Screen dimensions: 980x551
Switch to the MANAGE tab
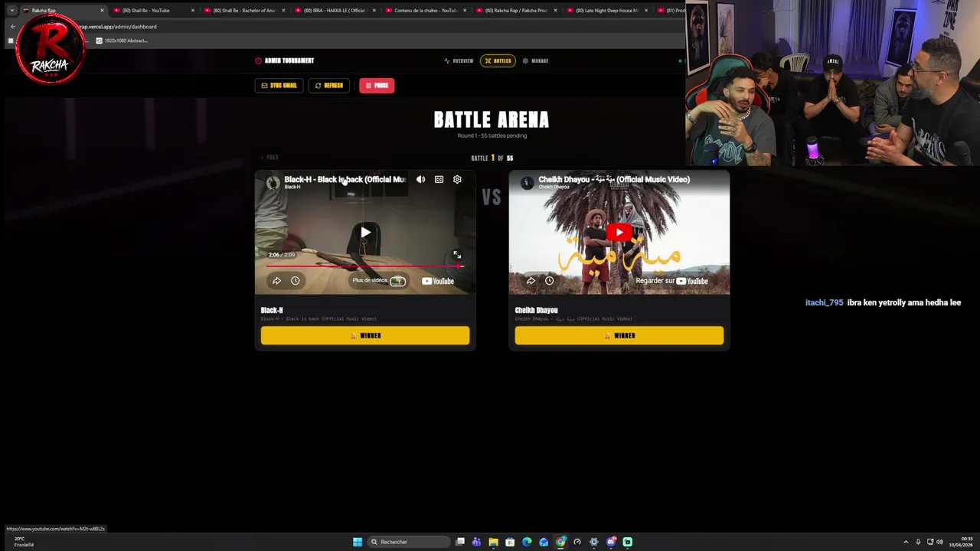tap(535, 60)
